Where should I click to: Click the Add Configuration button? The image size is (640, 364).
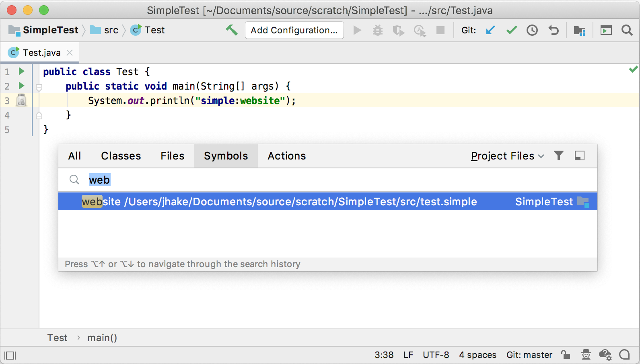coord(294,30)
